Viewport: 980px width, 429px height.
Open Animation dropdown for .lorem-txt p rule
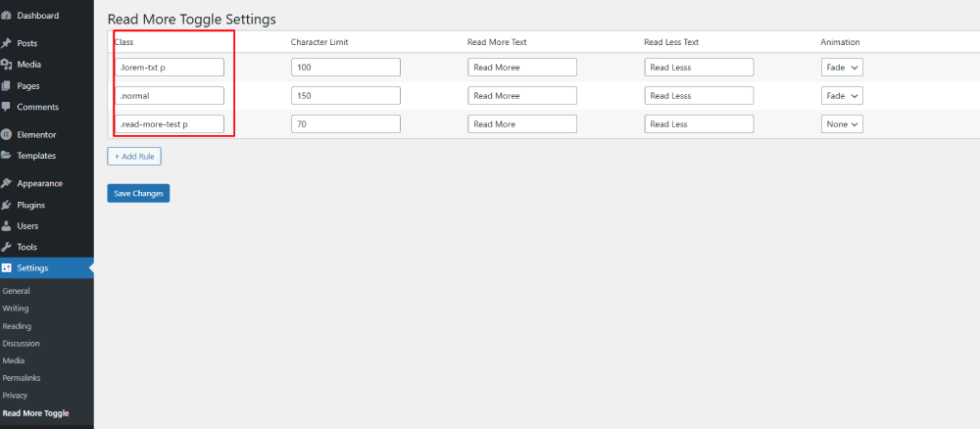[842, 68]
